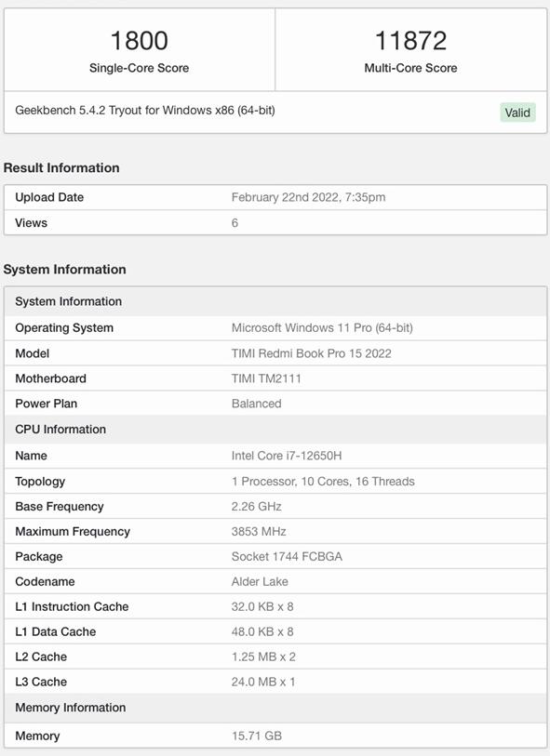The width and height of the screenshot is (550, 756).
Task: Click the Alder Lake codename value
Action: [x=260, y=581]
